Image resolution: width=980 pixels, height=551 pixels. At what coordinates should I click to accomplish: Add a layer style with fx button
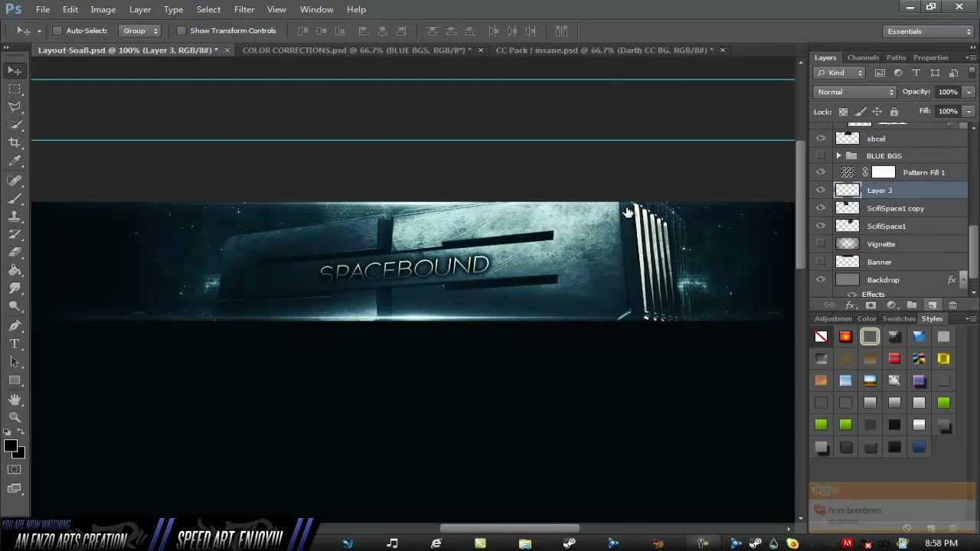coord(850,305)
